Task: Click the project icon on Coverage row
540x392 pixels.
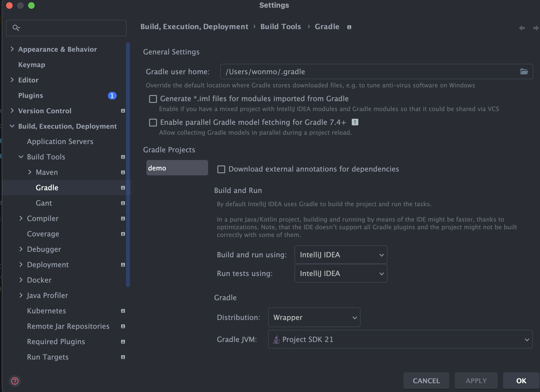Action: [x=123, y=234]
